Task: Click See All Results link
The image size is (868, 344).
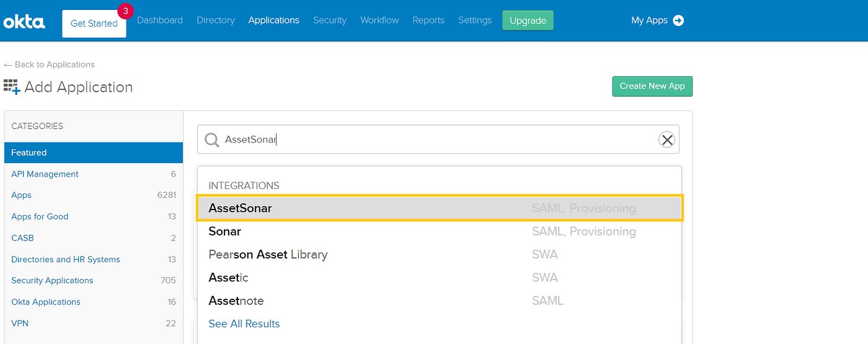Action: point(244,324)
